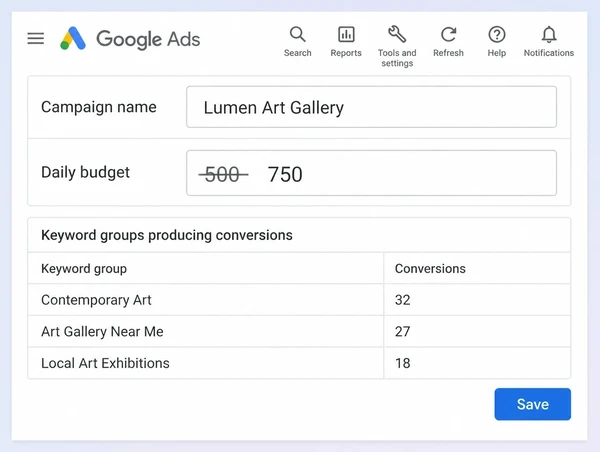Click the Google Ads logo
The width and height of the screenshot is (600, 452).
pos(130,39)
